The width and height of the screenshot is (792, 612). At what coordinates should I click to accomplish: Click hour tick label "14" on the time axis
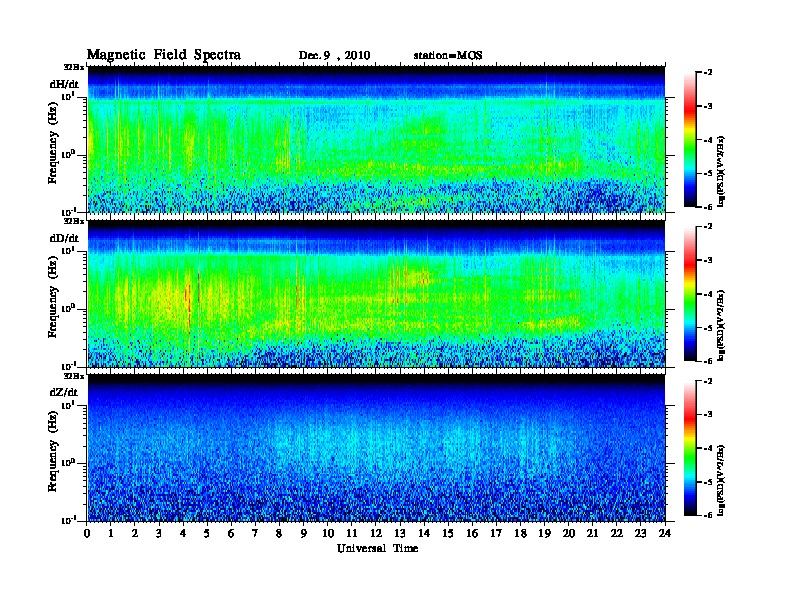coord(424,534)
